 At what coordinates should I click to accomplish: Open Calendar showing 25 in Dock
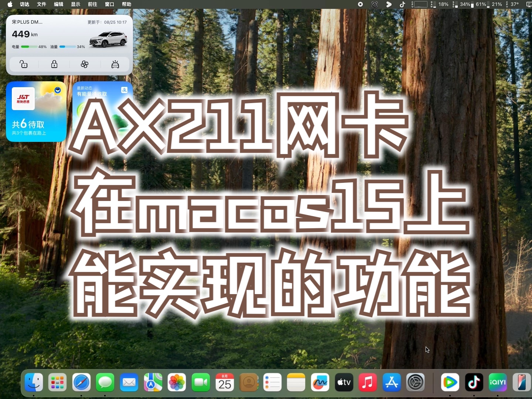(225, 382)
